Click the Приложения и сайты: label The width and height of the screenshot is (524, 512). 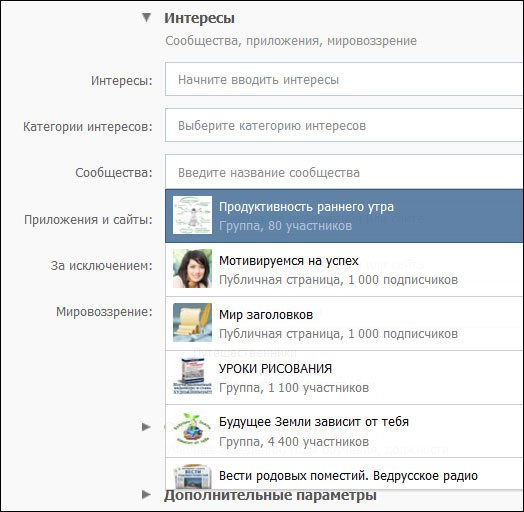point(88,220)
